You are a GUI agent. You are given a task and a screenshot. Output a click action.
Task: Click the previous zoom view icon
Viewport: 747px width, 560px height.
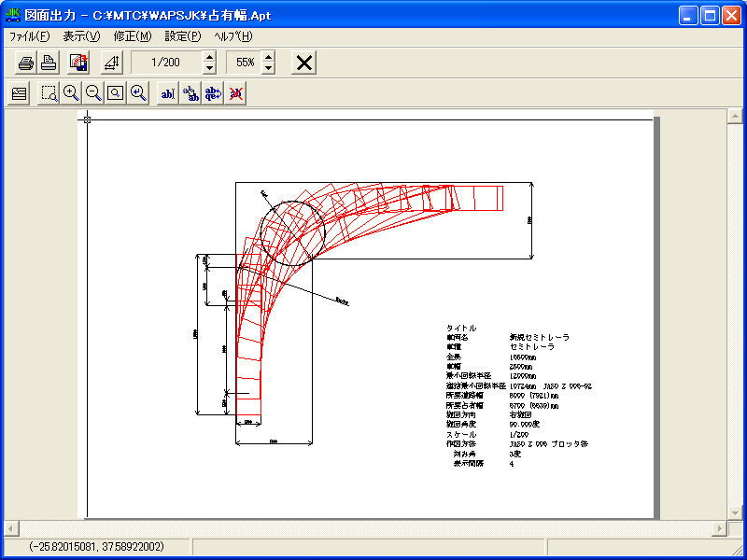tap(138, 93)
